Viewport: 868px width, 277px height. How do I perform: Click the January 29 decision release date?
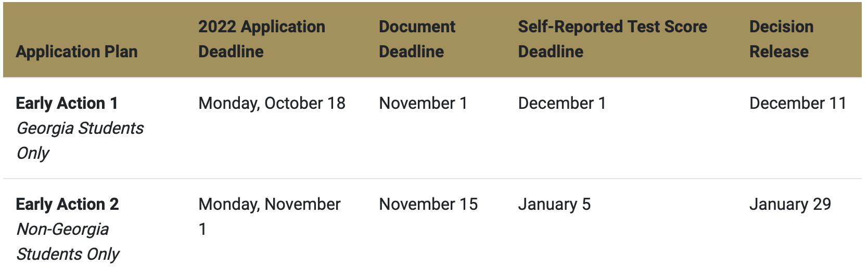coord(790,204)
